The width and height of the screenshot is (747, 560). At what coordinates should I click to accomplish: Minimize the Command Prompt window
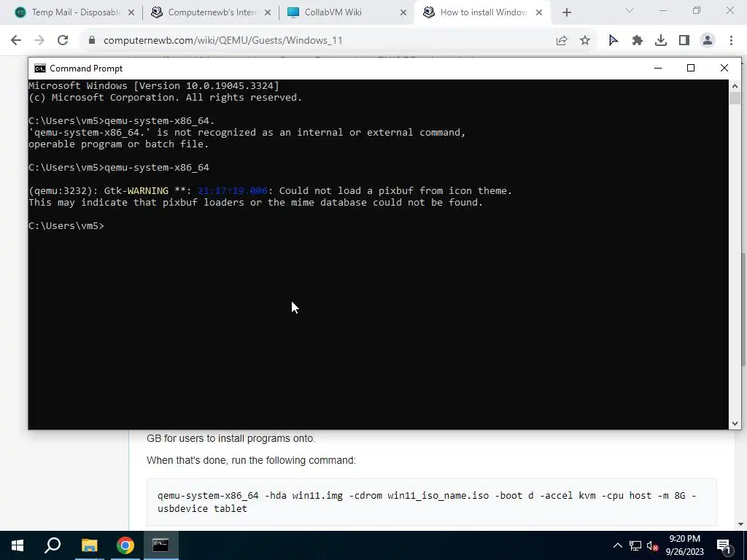pos(658,69)
